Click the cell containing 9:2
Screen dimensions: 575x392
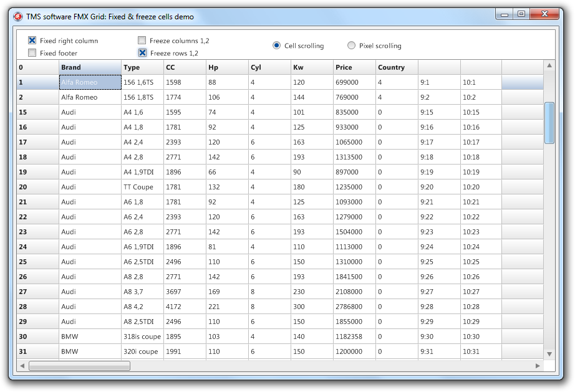pyautogui.click(x=439, y=97)
